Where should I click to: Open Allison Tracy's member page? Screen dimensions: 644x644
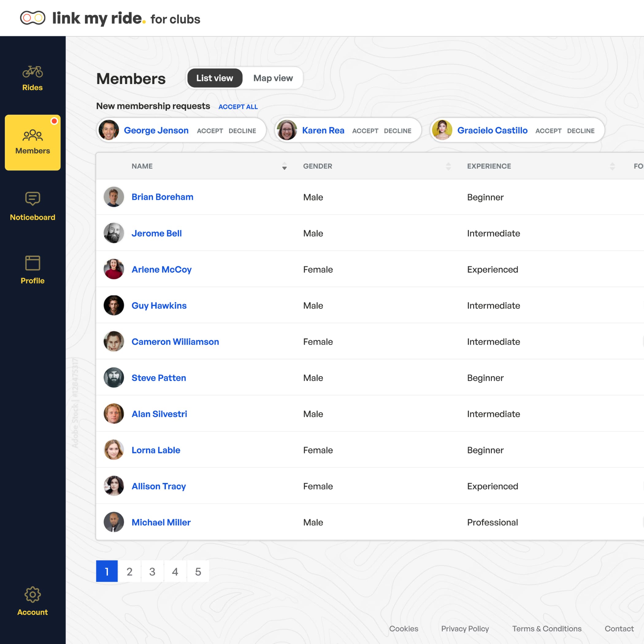tap(159, 486)
